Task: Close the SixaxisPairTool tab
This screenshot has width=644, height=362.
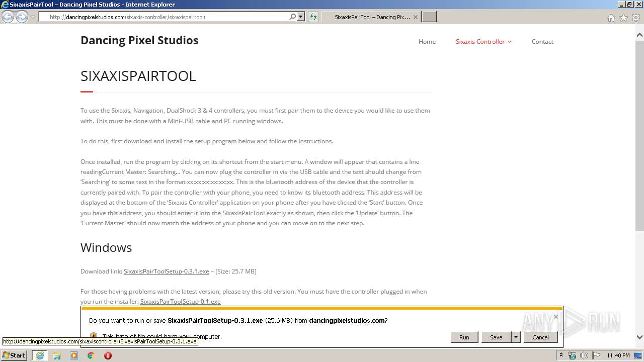Action: click(415, 17)
